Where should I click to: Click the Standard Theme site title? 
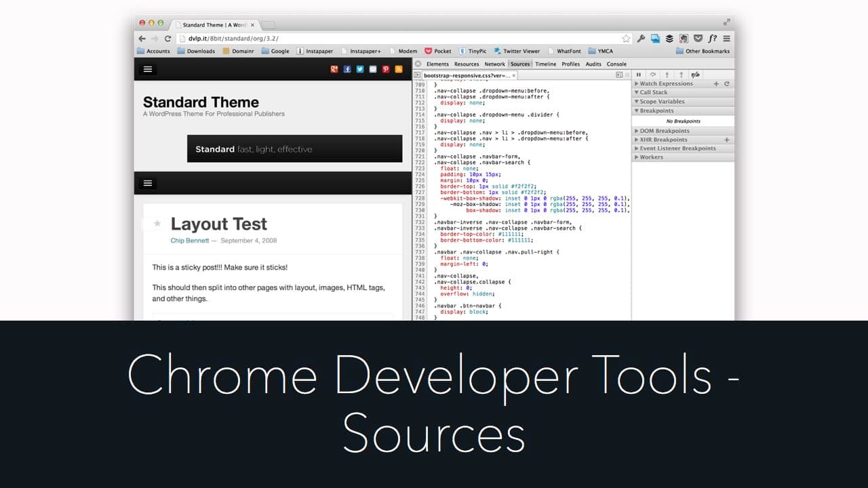pyautogui.click(x=201, y=102)
